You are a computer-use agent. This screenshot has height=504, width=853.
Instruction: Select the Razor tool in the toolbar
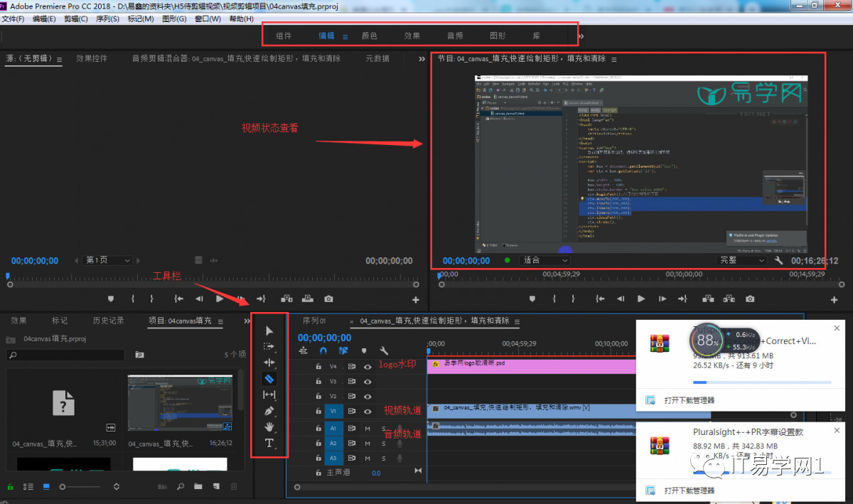[269, 379]
